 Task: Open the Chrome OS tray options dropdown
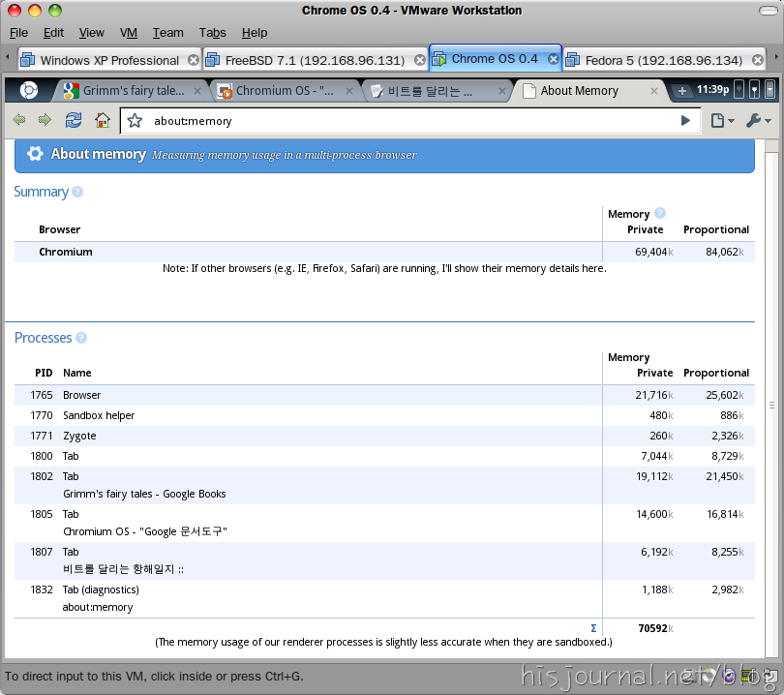(x=770, y=89)
